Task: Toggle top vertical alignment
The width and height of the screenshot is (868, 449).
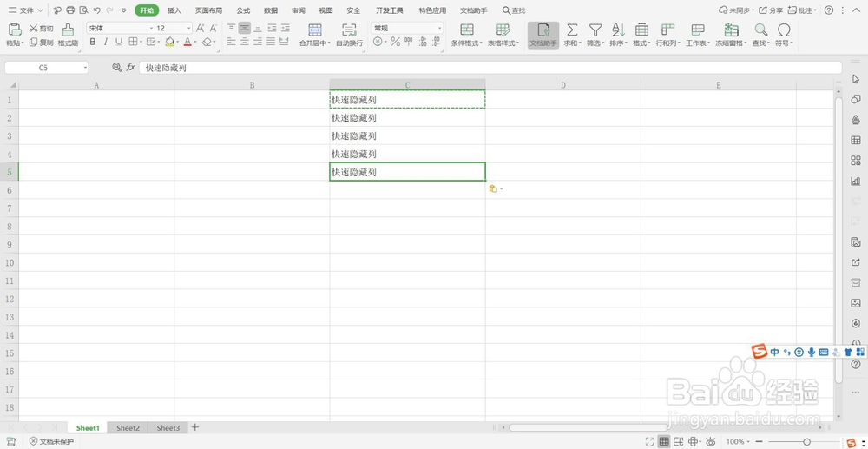Action: pos(232,28)
